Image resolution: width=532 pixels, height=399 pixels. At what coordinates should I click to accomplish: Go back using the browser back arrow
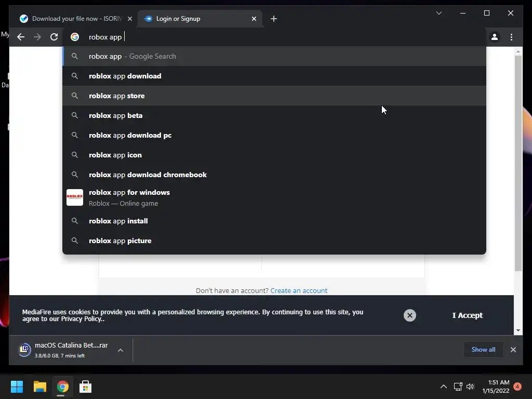tap(21, 37)
